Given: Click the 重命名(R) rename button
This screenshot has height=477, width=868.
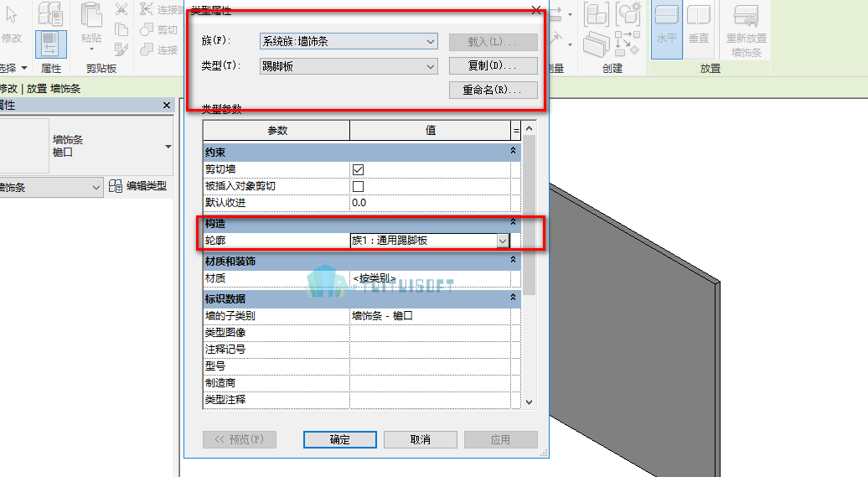Looking at the screenshot, I should (x=493, y=90).
